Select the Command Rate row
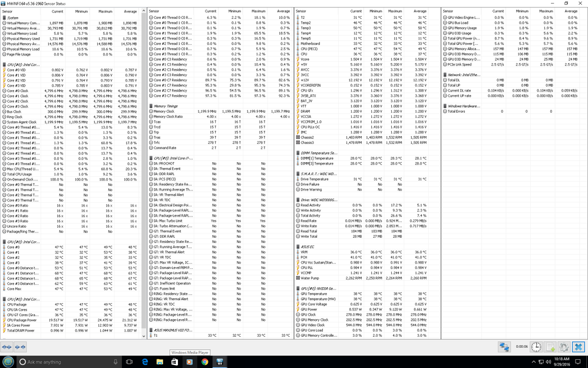Viewport: 588px width, 368px height. point(220,148)
